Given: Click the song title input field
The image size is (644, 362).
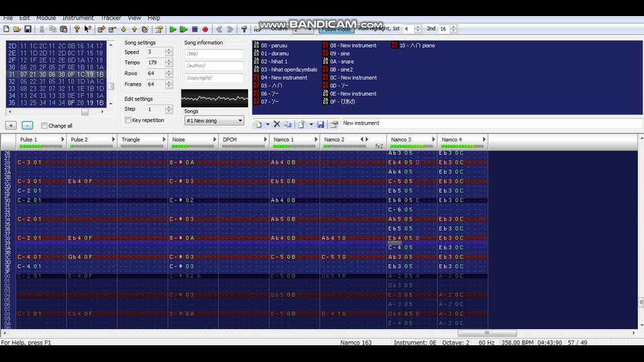Looking at the screenshot, I should pyautogui.click(x=214, y=54).
